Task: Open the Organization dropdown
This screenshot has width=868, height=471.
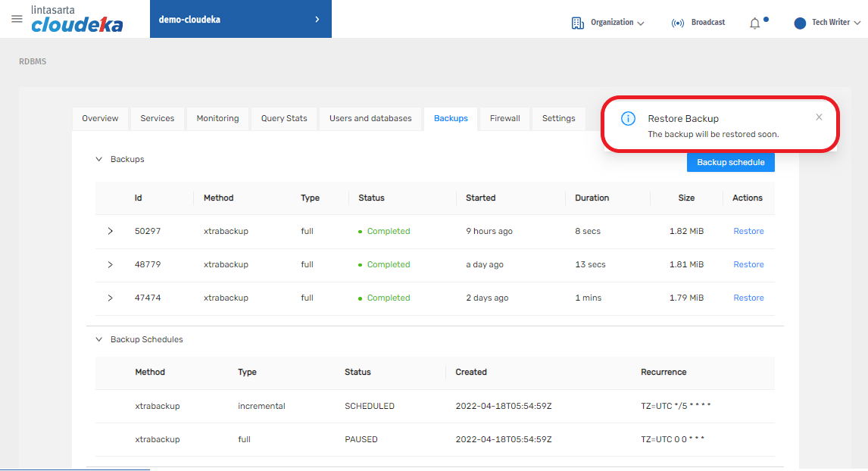Action: pyautogui.click(x=617, y=23)
